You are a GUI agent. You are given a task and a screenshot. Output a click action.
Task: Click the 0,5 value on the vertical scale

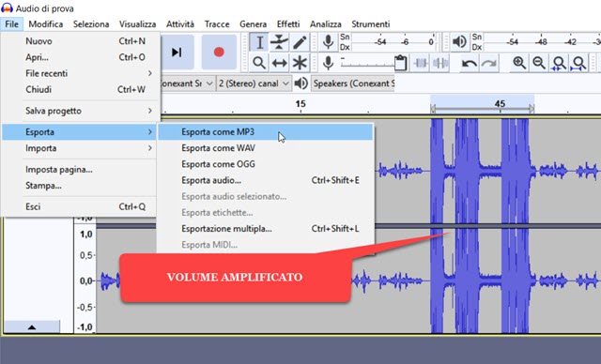pos(86,255)
